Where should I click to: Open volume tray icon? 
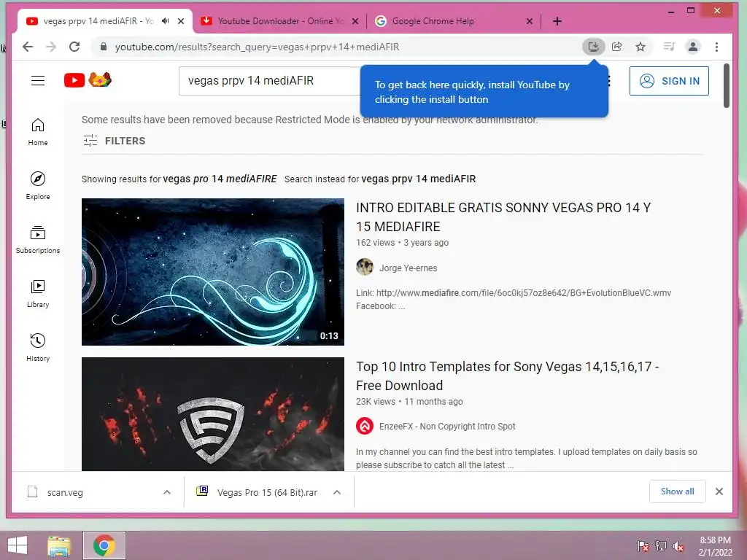[x=678, y=546]
